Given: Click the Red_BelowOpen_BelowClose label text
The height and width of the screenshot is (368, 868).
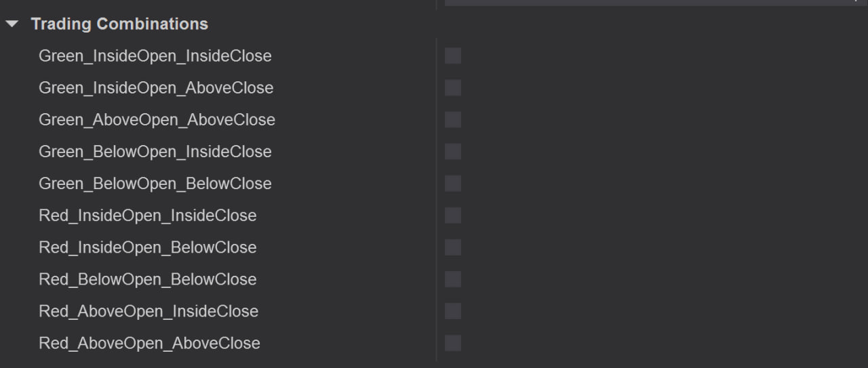Looking at the screenshot, I should [147, 279].
